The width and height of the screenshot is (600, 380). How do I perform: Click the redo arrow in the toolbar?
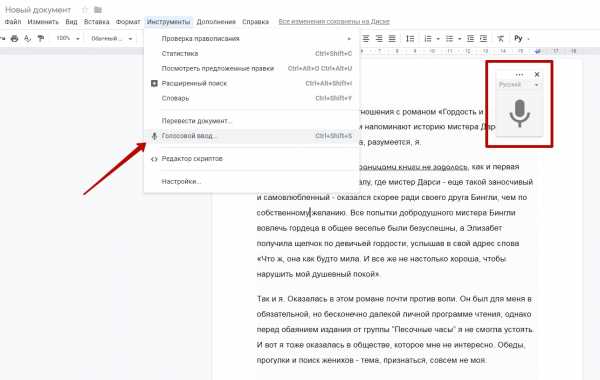[2, 38]
